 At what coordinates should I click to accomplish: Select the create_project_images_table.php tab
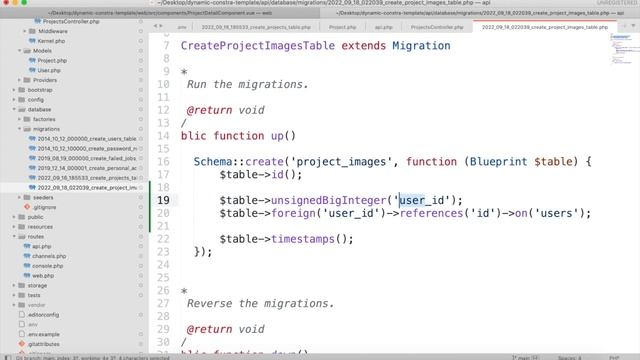click(x=545, y=27)
